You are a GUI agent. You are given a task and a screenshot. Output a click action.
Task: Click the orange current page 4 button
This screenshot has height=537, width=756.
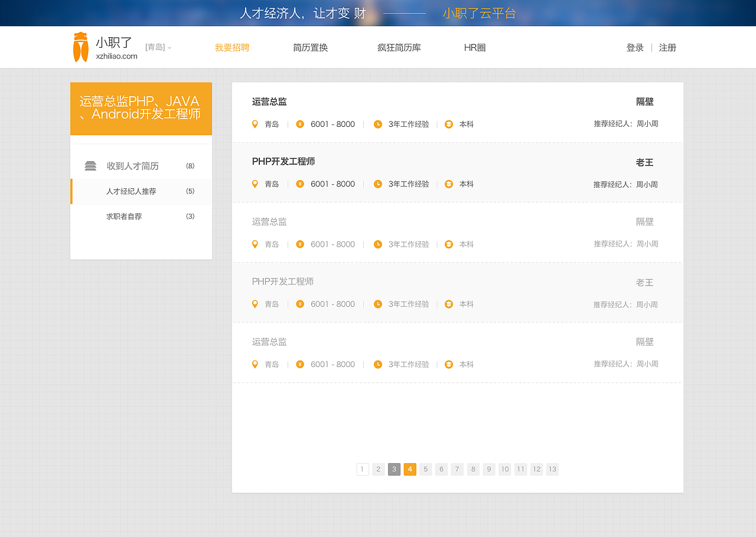tap(410, 469)
